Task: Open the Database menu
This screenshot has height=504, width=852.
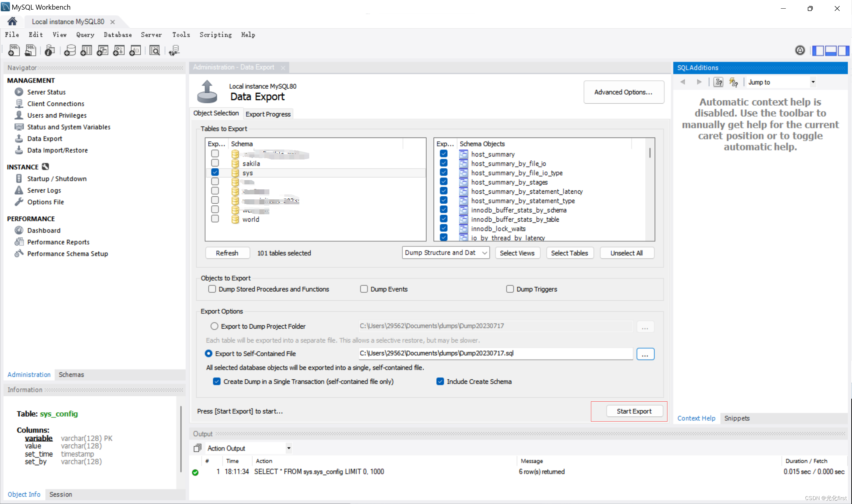Action: [x=118, y=35]
